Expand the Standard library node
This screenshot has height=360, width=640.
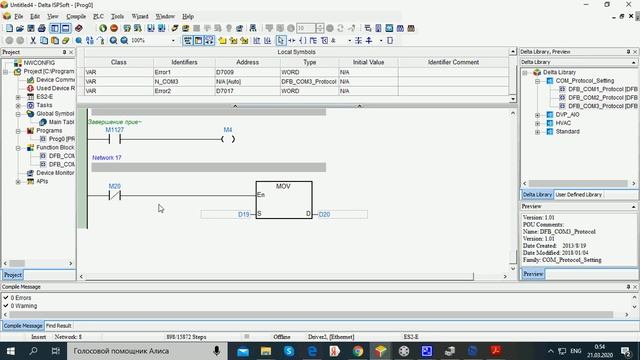[537, 132]
